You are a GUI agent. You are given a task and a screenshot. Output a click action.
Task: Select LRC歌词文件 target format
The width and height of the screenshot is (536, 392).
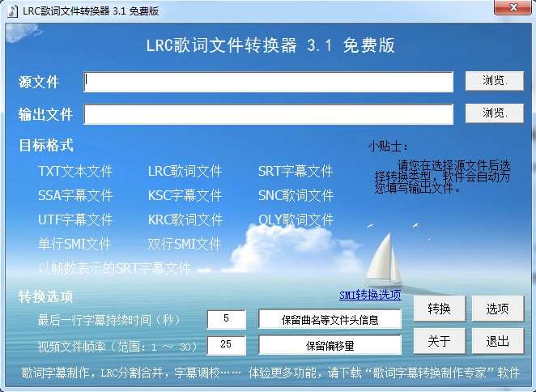[x=185, y=171]
